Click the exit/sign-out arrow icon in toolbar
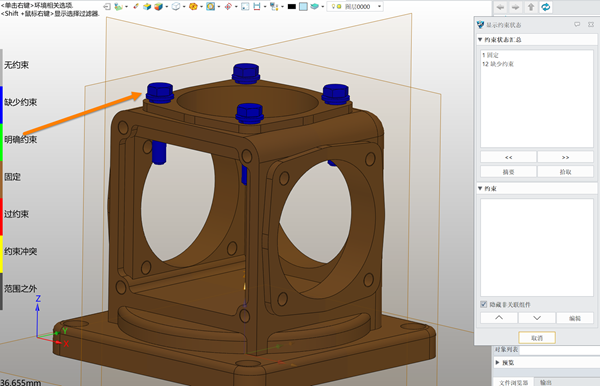The width and height of the screenshot is (600, 386). pos(107,7)
